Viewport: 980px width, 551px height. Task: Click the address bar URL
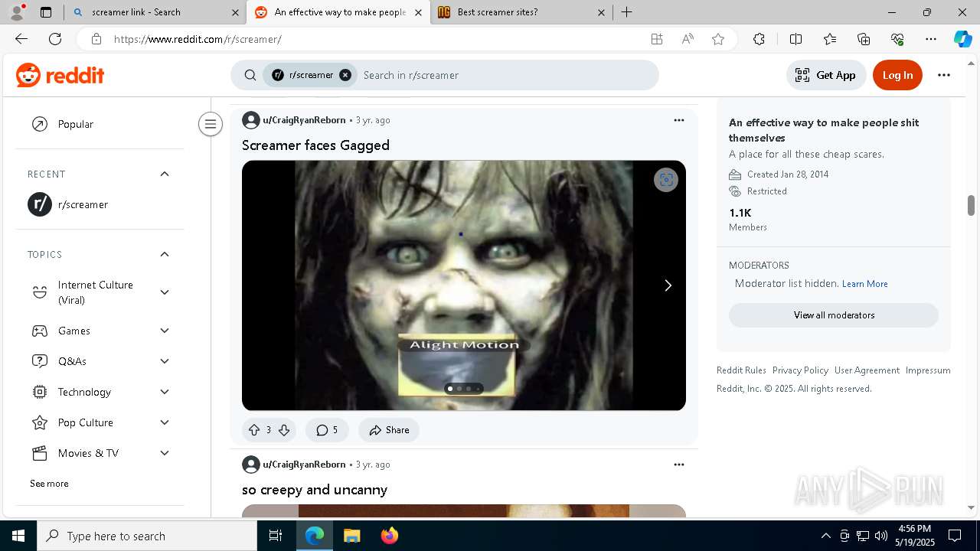[x=198, y=39]
